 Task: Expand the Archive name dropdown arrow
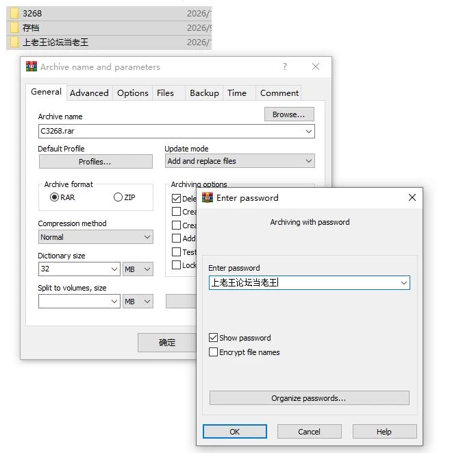tap(309, 132)
